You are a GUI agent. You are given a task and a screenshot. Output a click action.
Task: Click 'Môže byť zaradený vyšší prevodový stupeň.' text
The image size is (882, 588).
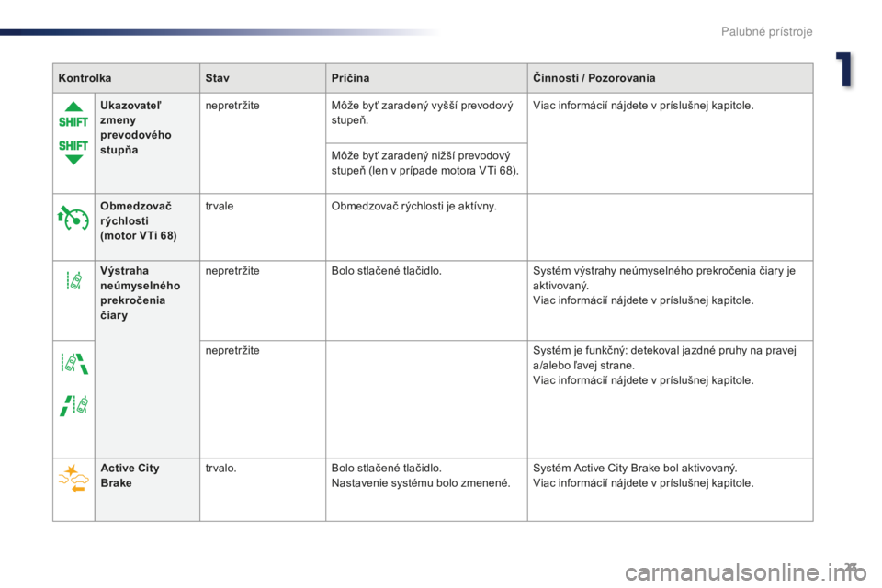pos(423,113)
